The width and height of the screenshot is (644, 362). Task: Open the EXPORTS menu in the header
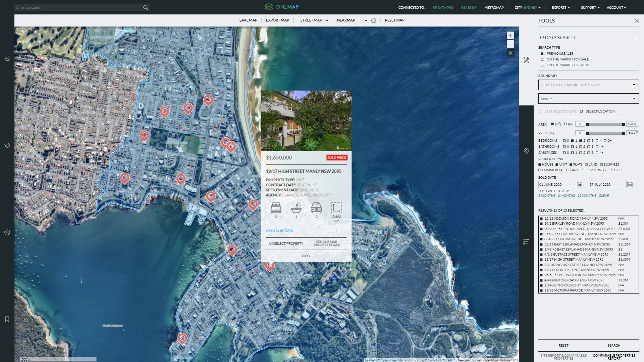coord(559,7)
